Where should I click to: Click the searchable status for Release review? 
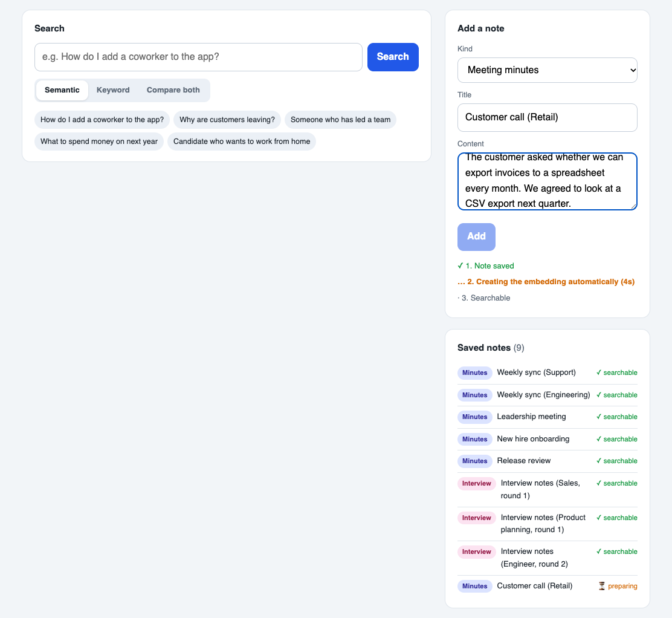pyautogui.click(x=617, y=461)
